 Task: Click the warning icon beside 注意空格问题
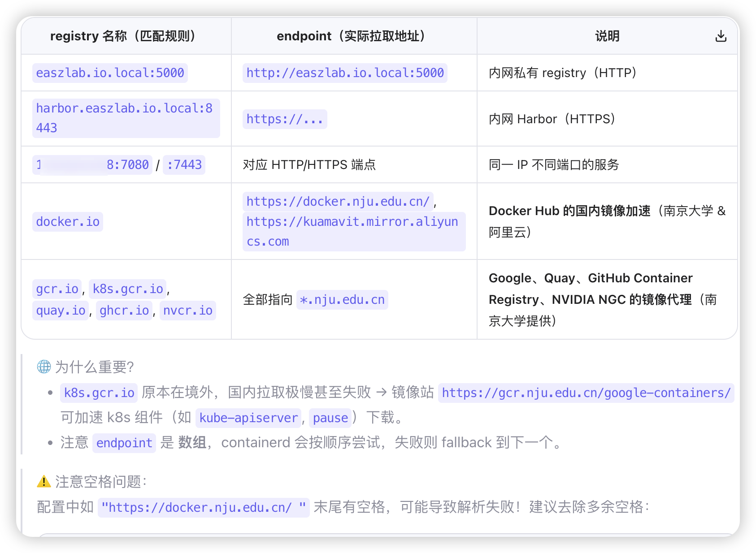pyautogui.click(x=44, y=481)
